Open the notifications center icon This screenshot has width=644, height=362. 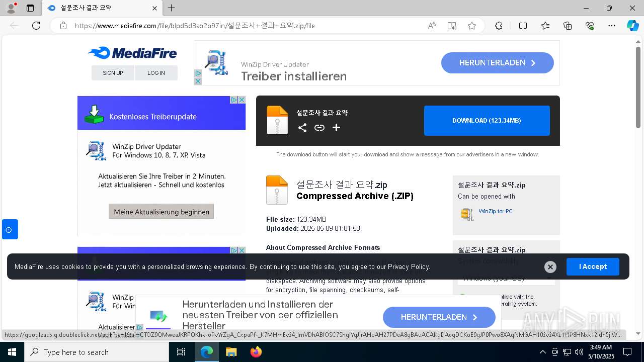[627, 352]
